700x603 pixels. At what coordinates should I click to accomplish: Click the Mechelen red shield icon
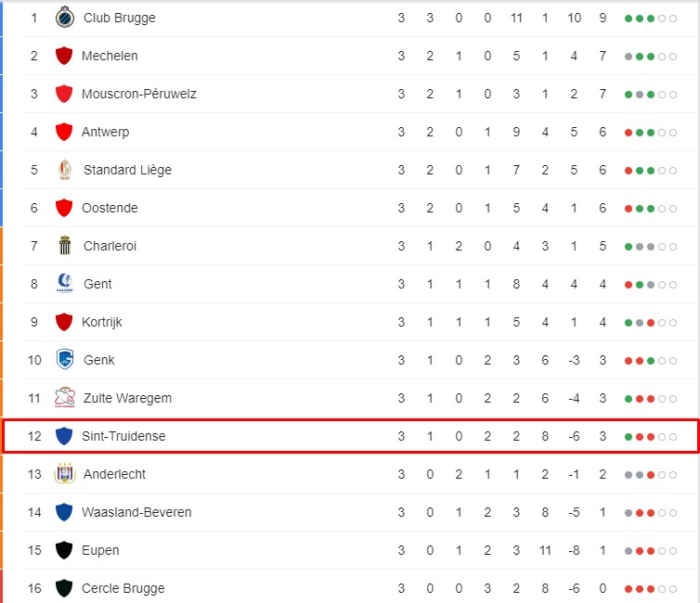pyautogui.click(x=64, y=56)
